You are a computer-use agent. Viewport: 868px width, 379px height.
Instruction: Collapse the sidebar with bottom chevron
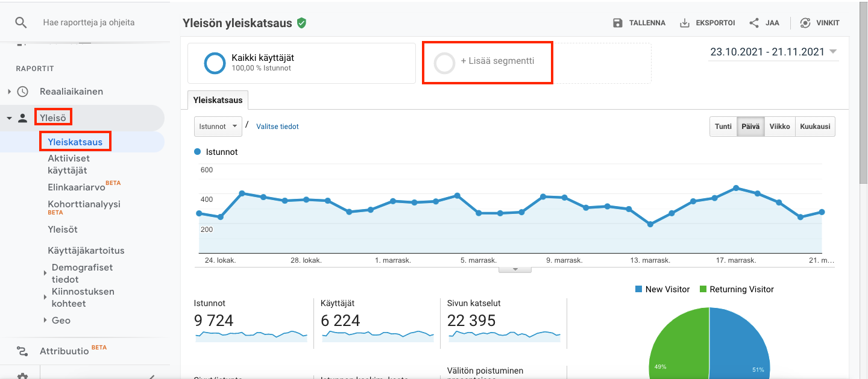151,377
